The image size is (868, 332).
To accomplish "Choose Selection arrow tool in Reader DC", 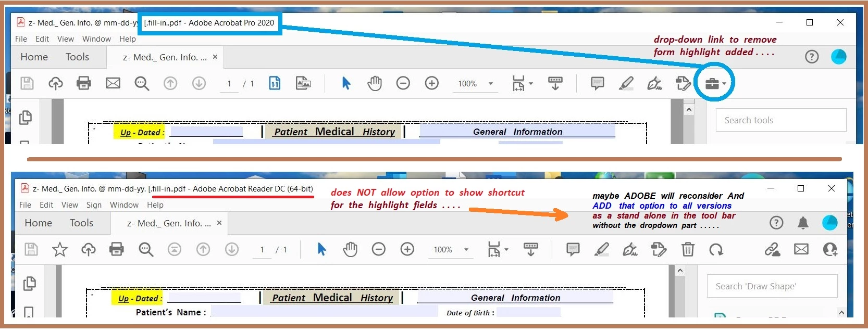I will coord(321,250).
